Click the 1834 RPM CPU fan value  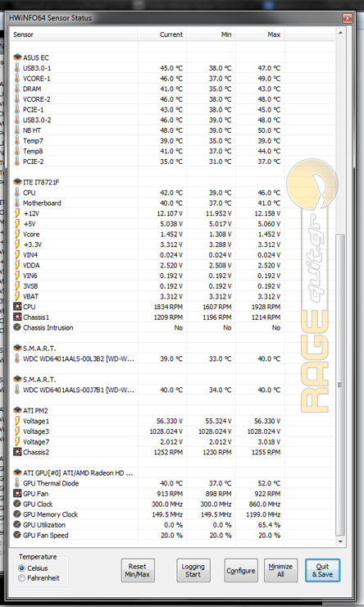168,307
